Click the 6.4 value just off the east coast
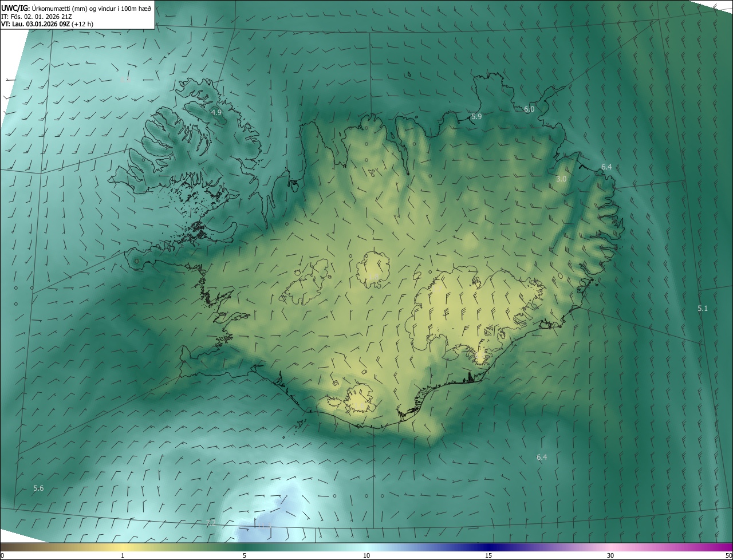The width and height of the screenshot is (733, 560). pos(606,167)
